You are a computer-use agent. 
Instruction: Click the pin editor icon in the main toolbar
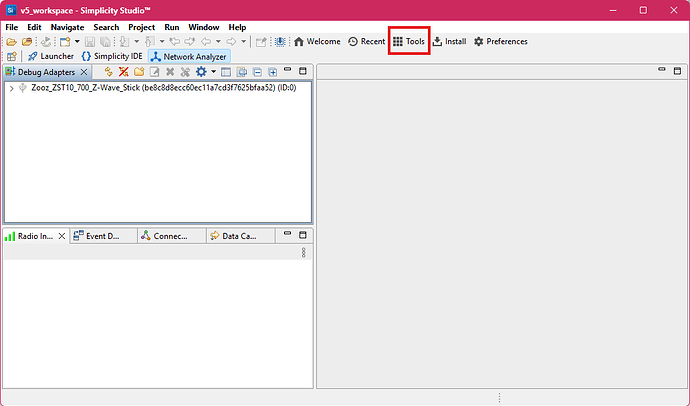[261, 42]
